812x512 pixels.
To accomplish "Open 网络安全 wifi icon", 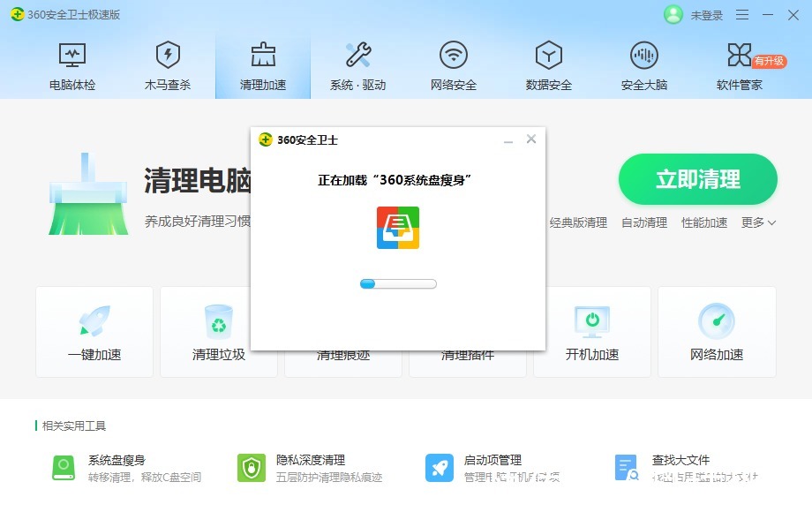I will point(454,55).
